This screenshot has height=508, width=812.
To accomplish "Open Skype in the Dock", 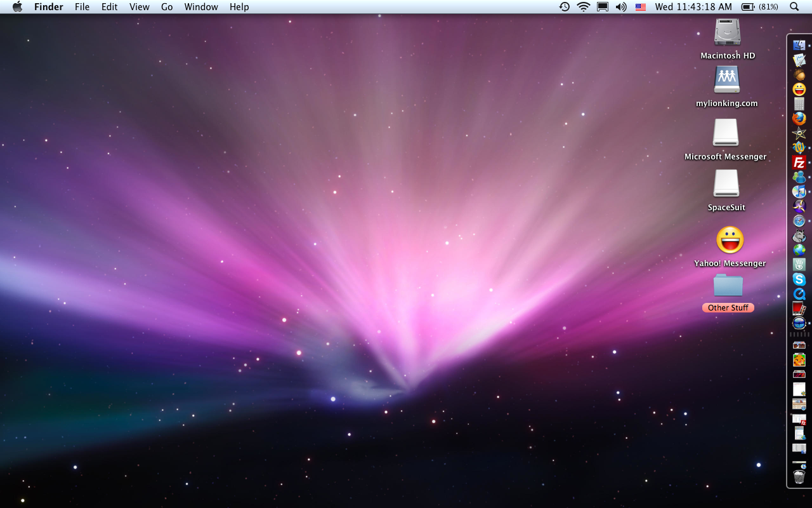I will pos(799,279).
